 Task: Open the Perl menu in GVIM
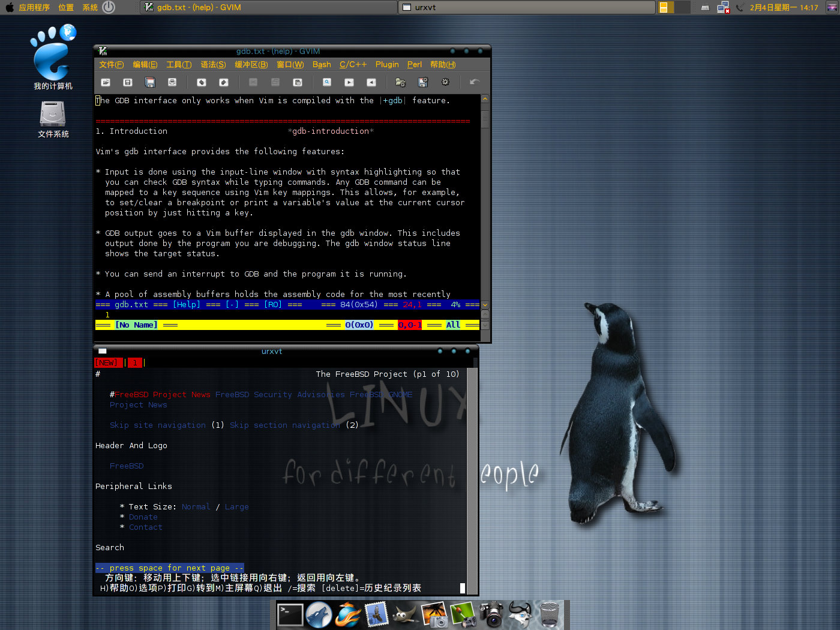point(415,65)
